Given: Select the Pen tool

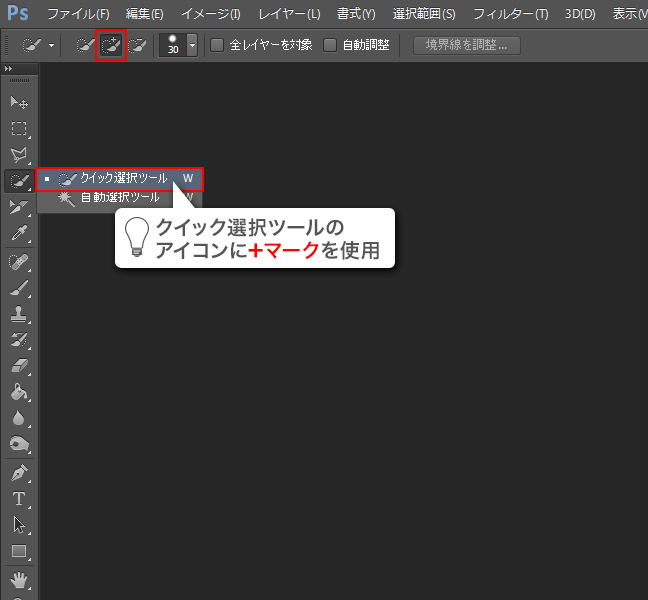Looking at the screenshot, I should 19,473.
